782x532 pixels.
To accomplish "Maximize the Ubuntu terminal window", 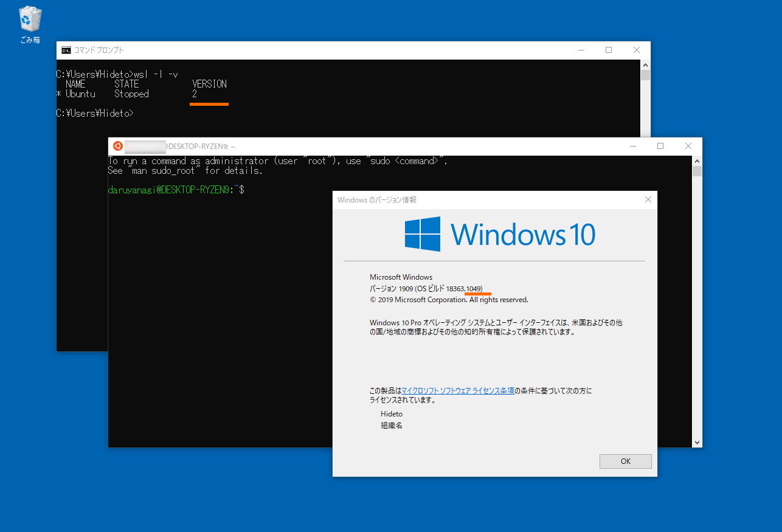I will tap(660, 146).
